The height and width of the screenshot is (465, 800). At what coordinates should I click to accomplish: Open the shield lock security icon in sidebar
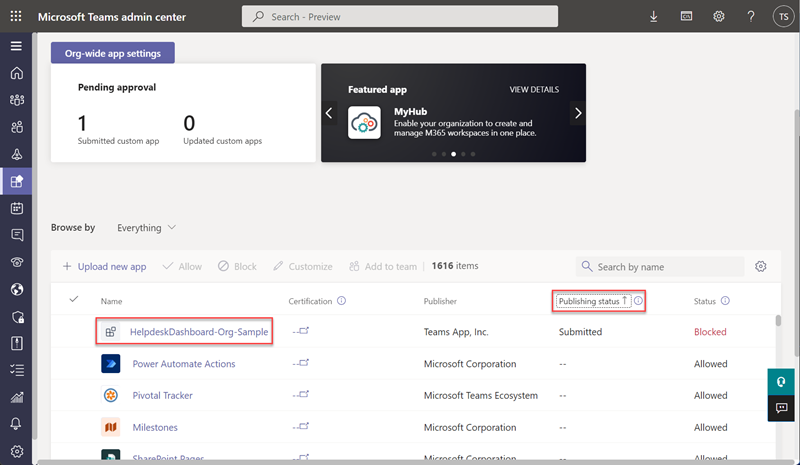[x=17, y=317]
